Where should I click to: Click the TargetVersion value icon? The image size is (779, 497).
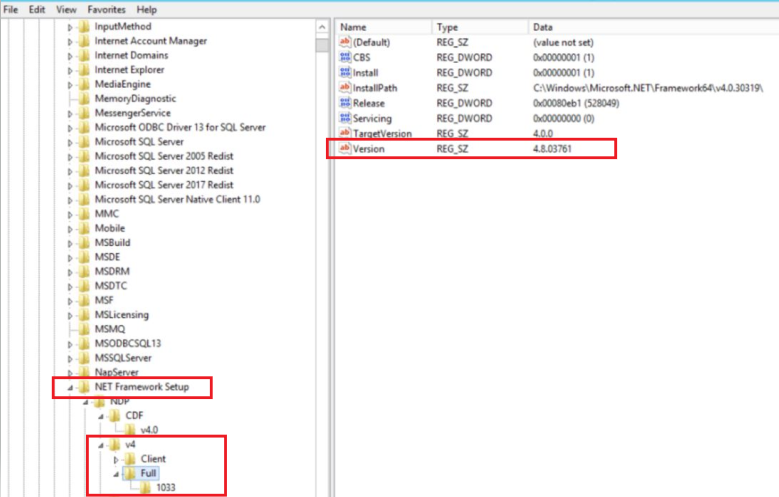346,133
